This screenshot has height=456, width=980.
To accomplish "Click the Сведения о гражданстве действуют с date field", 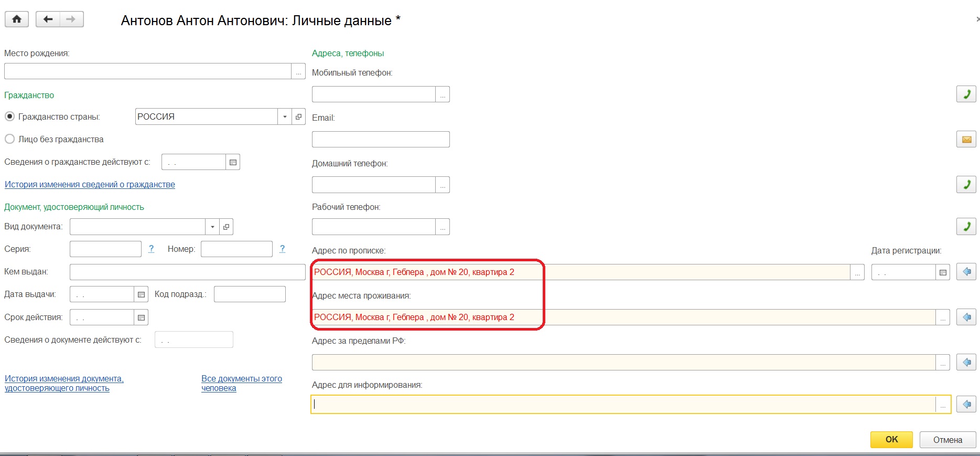I will point(193,162).
